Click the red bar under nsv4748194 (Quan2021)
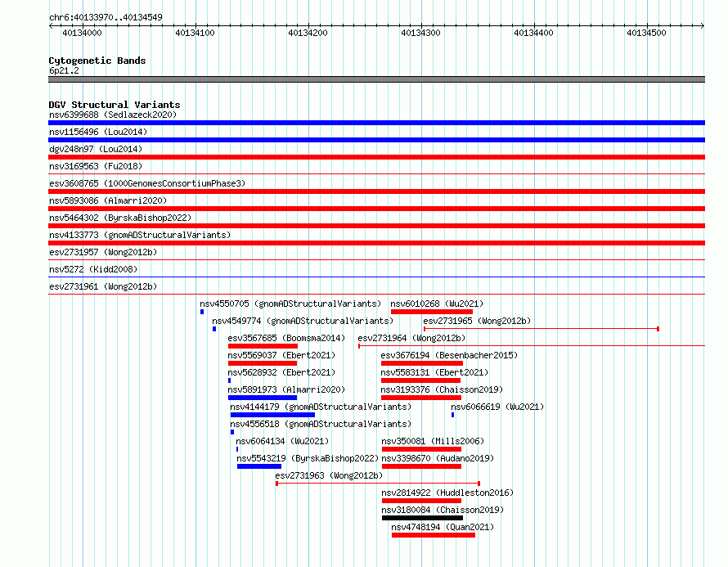This screenshot has height=567, width=728. (x=434, y=535)
